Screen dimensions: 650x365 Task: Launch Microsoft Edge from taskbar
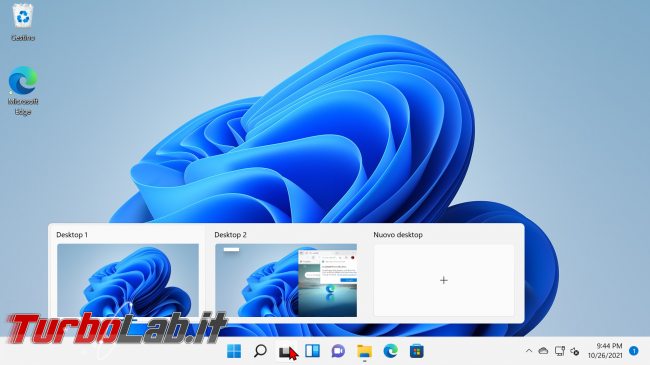point(390,351)
